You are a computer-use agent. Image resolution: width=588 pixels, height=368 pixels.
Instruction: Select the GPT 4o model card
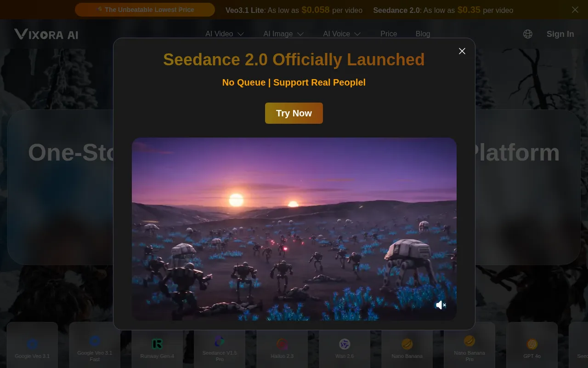pos(532,345)
